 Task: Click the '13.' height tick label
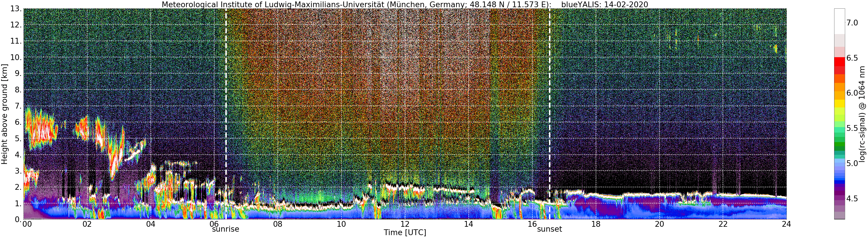pyautogui.click(x=16, y=9)
